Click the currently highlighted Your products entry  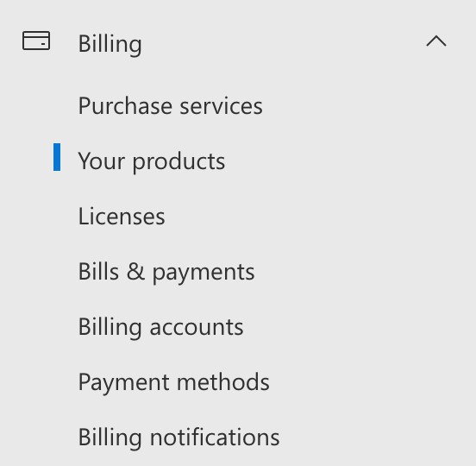coord(152,161)
